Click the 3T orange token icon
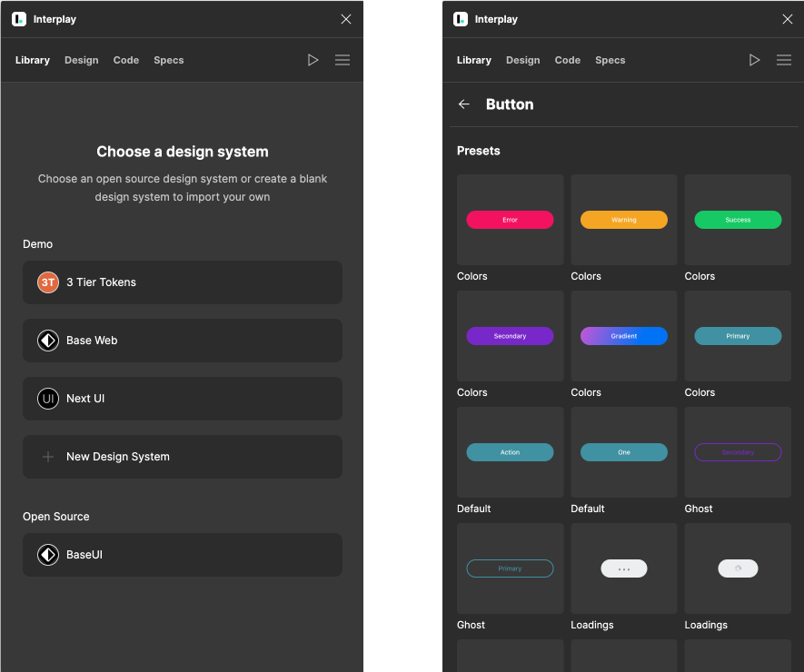Screen dimensions: 804x672 (48, 282)
